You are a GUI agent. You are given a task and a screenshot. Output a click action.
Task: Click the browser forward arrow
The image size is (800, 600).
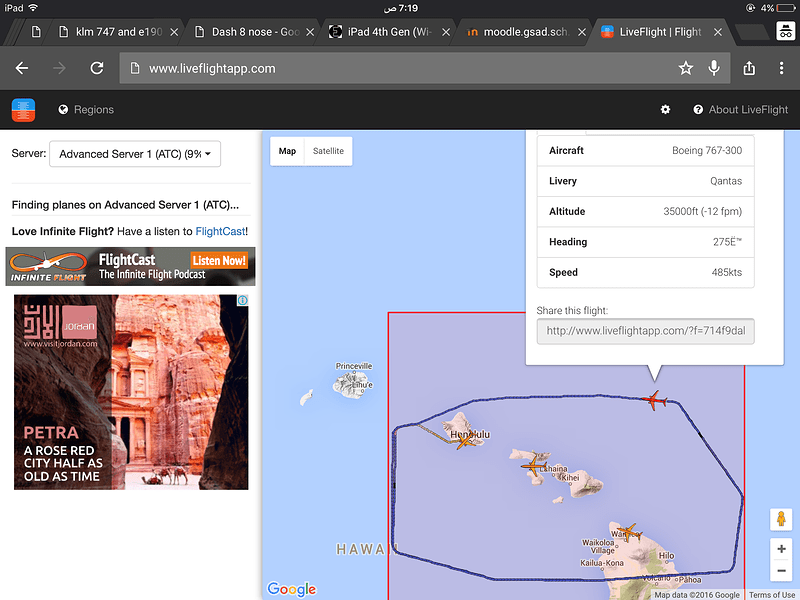pyautogui.click(x=59, y=68)
